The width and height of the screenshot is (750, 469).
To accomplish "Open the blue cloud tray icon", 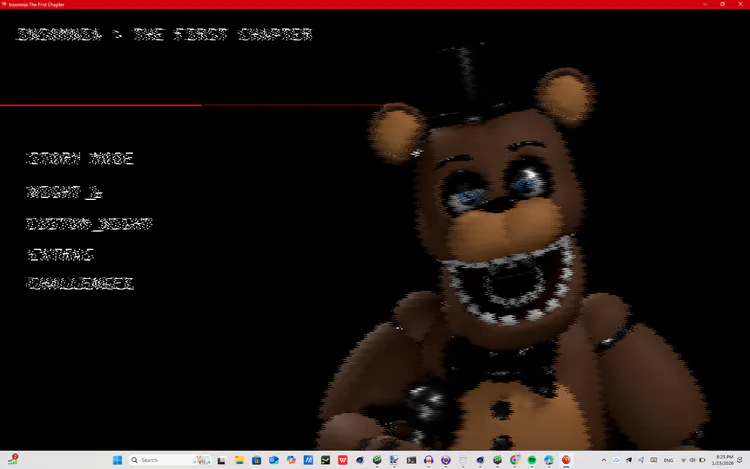I will tap(616, 460).
